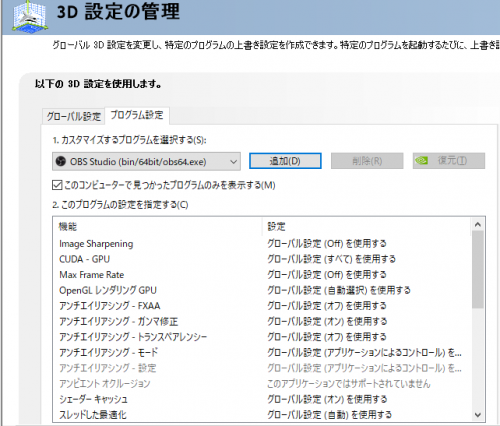Viewport: 500px width, 426px height.
Task: Click the ガンマ修正 setting value (オン)
Action: point(327,321)
